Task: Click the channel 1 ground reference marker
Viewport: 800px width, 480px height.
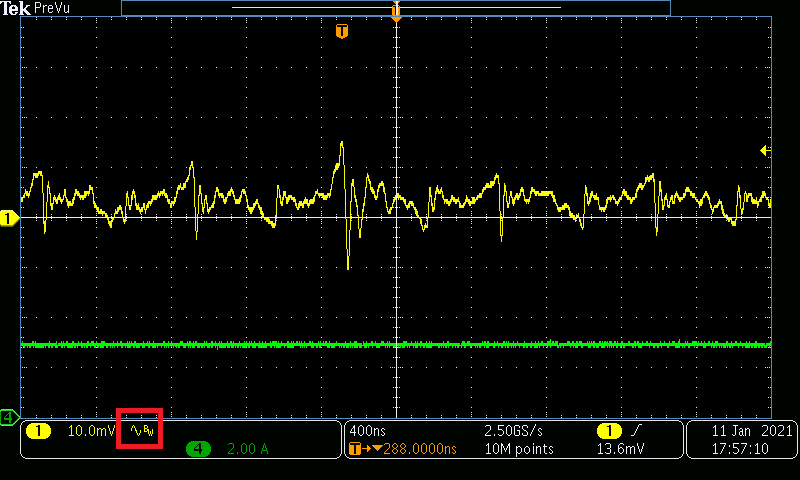Action: [x=9, y=217]
